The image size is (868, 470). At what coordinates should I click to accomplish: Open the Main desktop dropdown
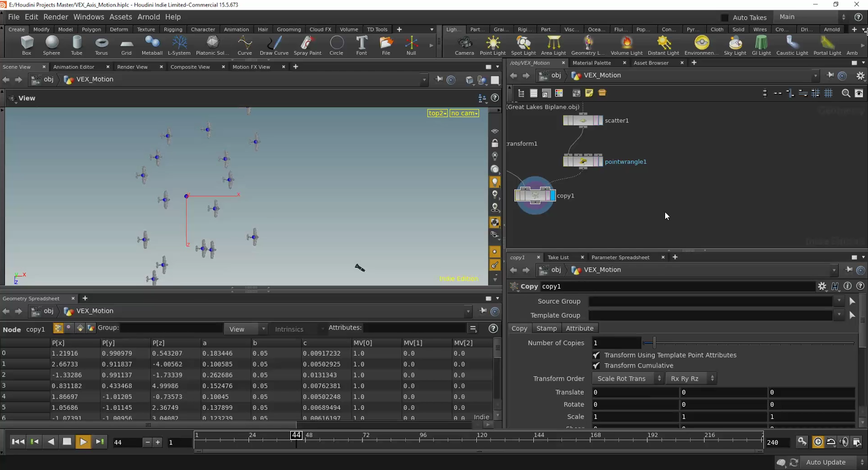click(810, 17)
